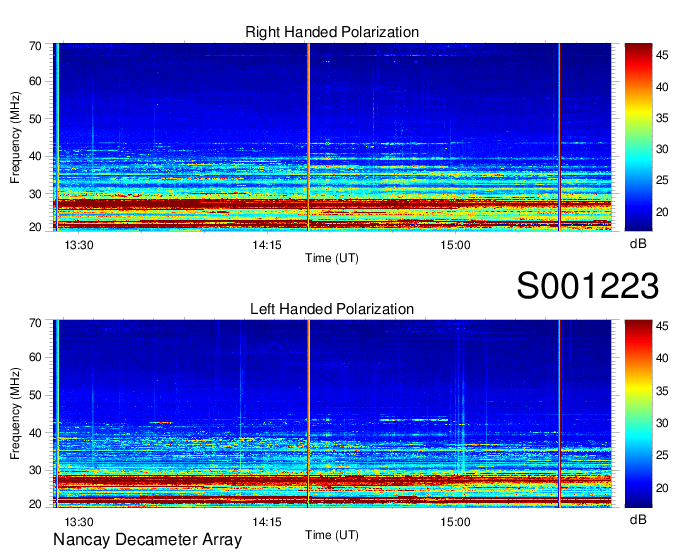Click the Nancay Decameter Array caption
Screen dimensions: 680x552
point(147,540)
